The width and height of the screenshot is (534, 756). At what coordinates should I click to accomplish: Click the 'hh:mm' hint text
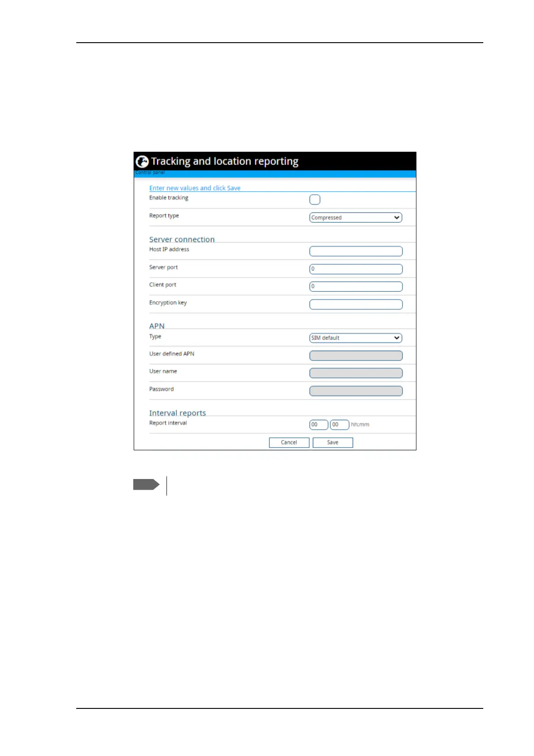click(360, 425)
